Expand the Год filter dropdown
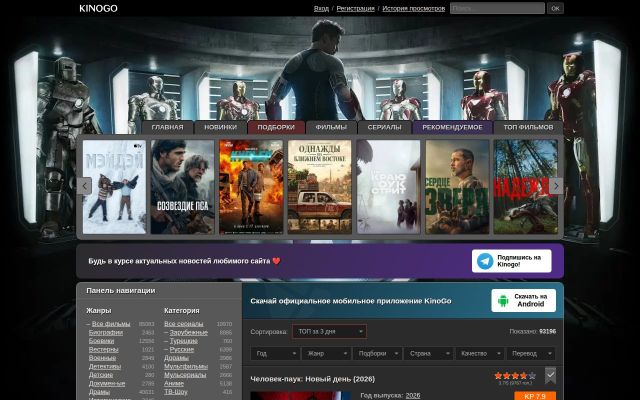Image resolution: width=640 pixels, height=400 pixels. (275, 353)
